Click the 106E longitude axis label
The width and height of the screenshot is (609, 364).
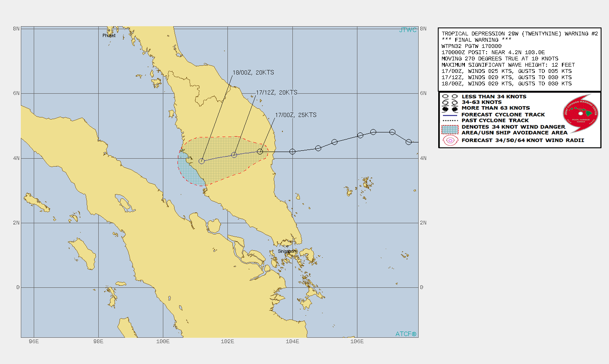[357, 342]
